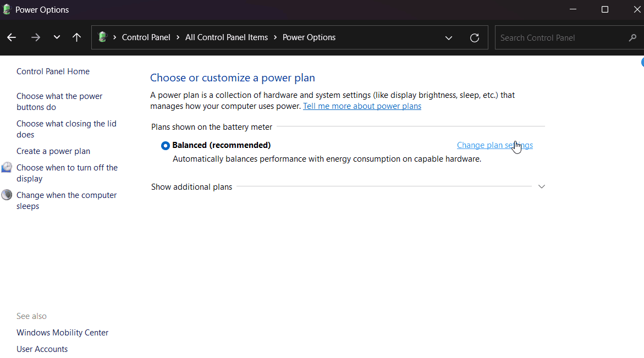Viewport: 644px width, 358px height.
Task: Go back with the back arrow
Action: click(12, 37)
